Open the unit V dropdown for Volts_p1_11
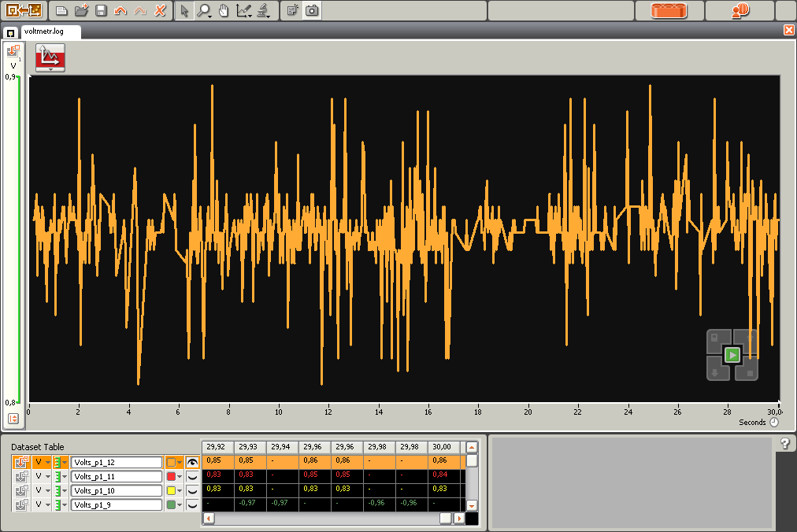 (42, 476)
